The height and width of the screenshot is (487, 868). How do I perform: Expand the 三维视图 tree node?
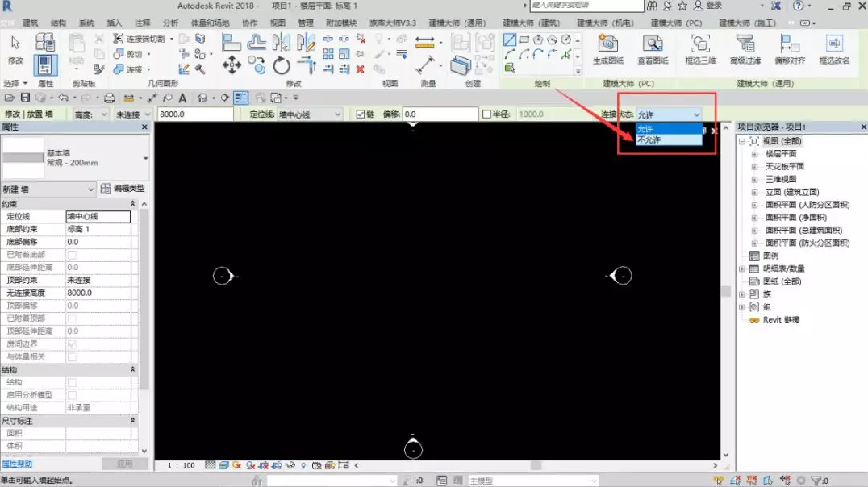coord(754,179)
